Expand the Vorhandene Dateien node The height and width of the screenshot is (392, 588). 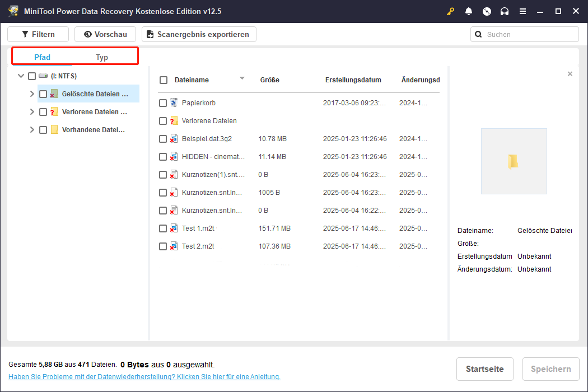pos(32,130)
